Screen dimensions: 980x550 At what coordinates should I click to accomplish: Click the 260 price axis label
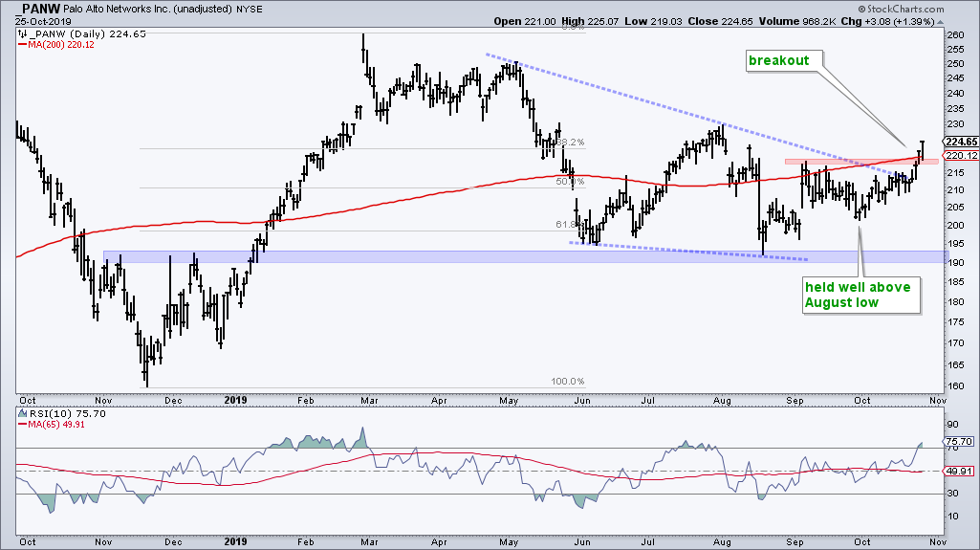(x=956, y=35)
